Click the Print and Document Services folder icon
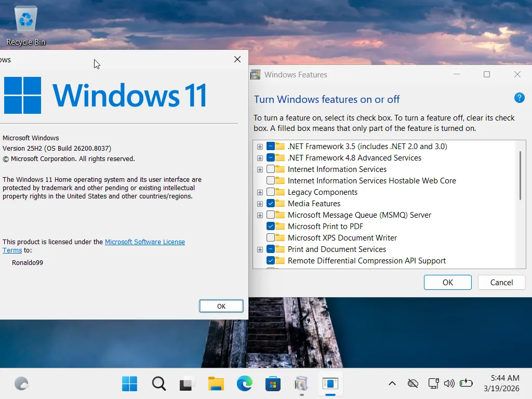532x399 pixels. (280, 249)
